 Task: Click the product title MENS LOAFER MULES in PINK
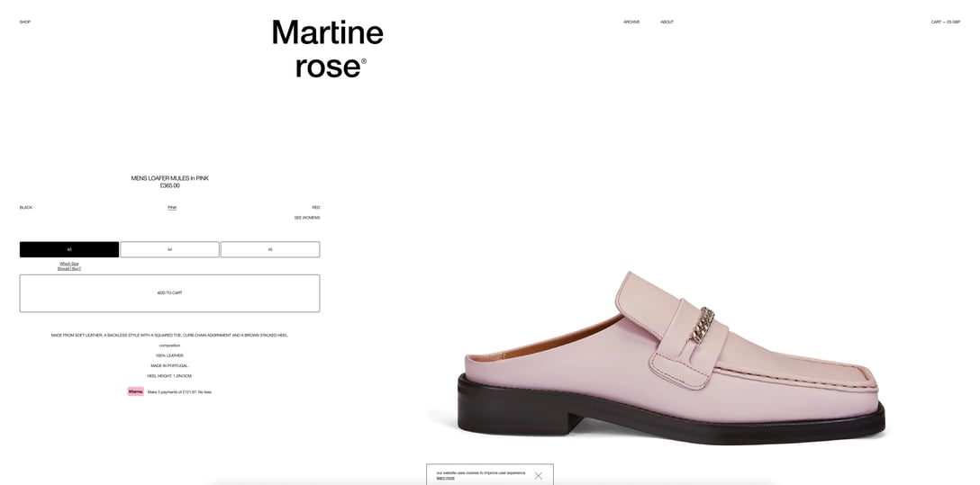point(169,178)
